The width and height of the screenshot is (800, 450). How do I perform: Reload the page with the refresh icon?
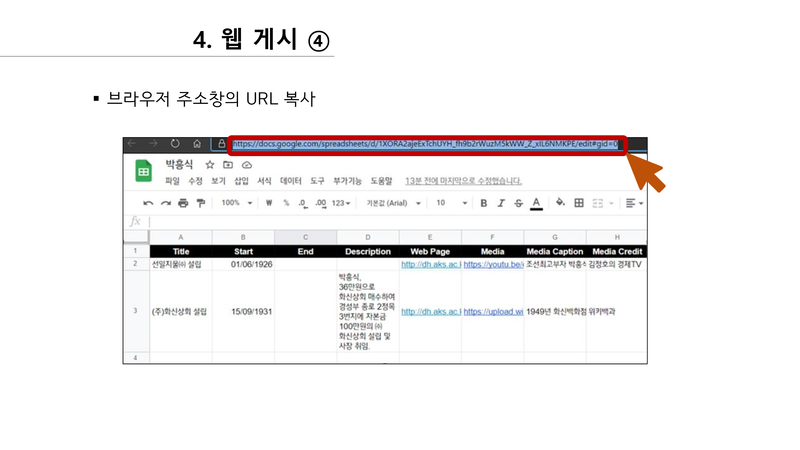coord(175,144)
